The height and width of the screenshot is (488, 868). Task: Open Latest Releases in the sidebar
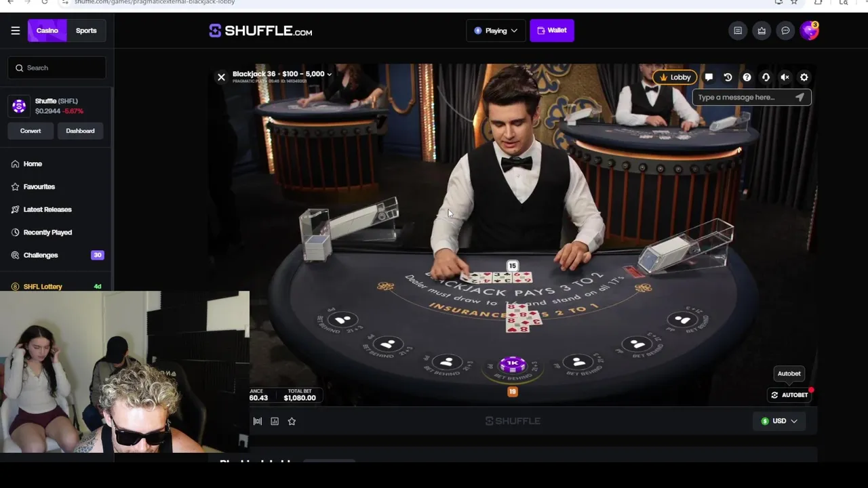point(47,209)
